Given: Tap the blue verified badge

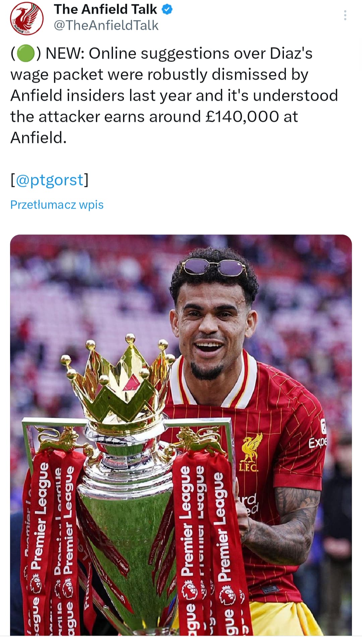Looking at the screenshot, I should click(167, 9).
